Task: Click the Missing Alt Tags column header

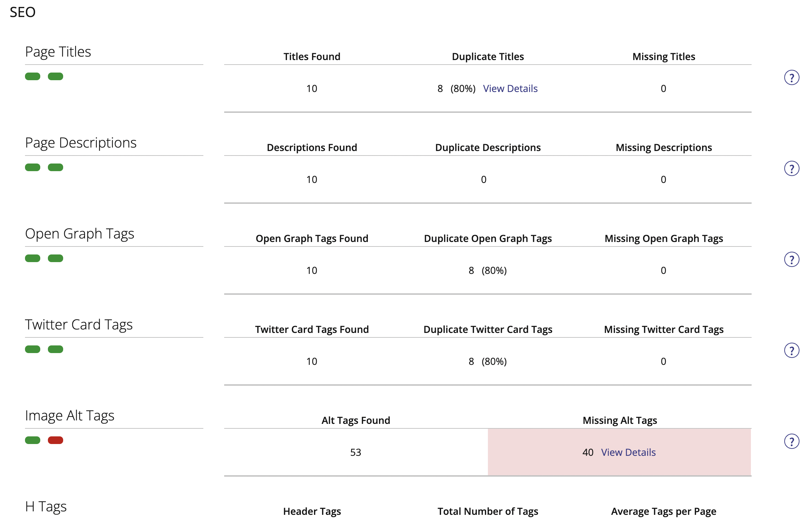Action: 620,420
